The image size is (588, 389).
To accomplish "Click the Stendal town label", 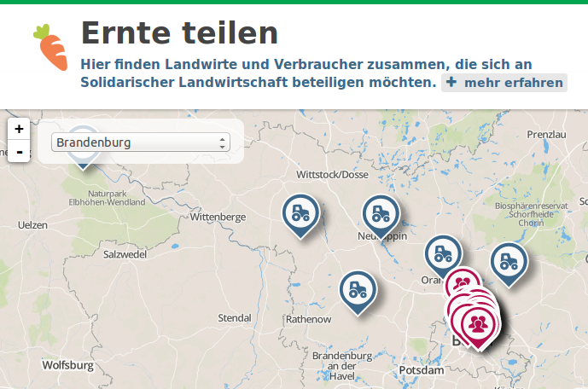I will [235, 318].
